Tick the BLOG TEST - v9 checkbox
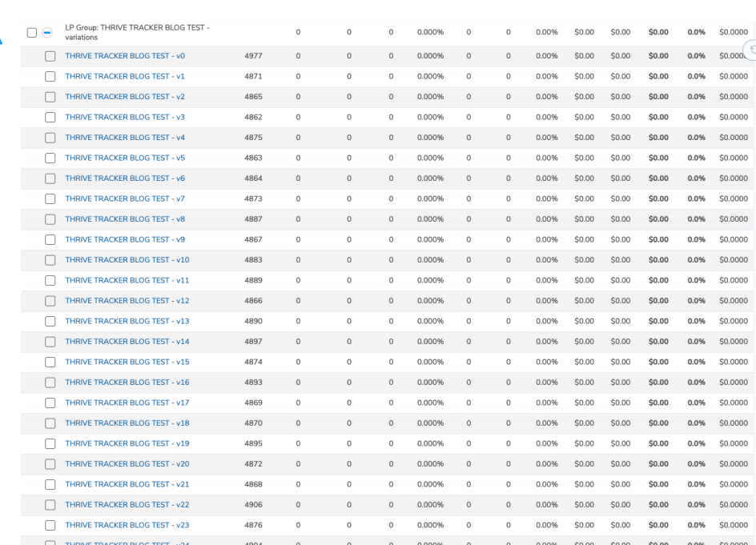 pos(50,240)
